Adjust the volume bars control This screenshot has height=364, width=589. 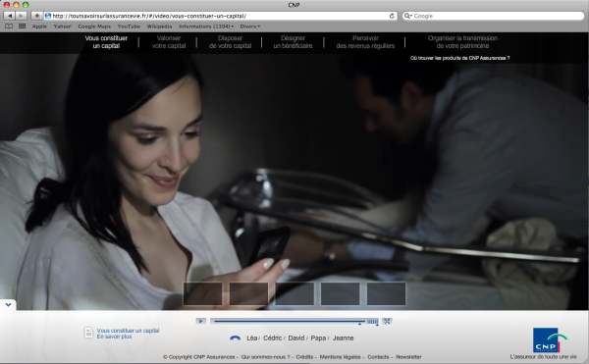373,322
